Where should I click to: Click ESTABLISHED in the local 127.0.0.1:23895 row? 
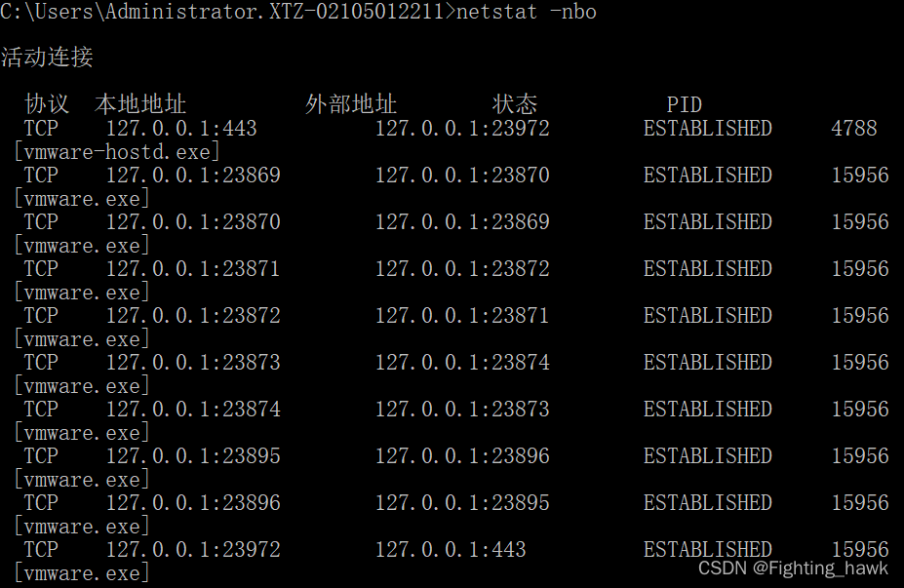pos(707,456)
